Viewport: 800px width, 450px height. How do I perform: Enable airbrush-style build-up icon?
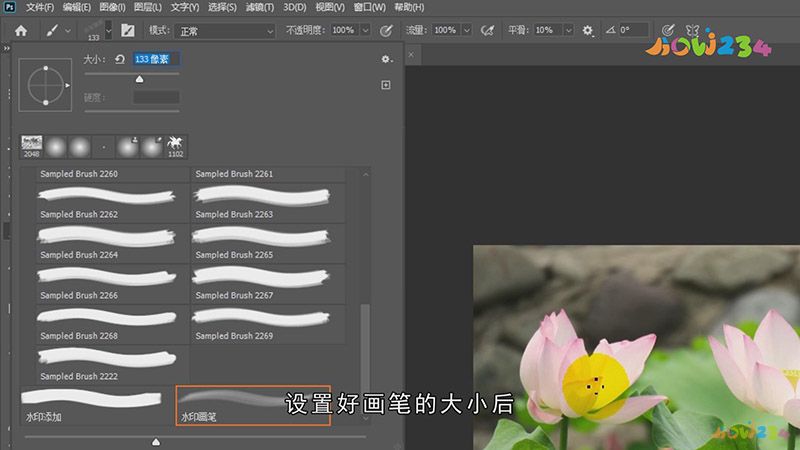487,31
